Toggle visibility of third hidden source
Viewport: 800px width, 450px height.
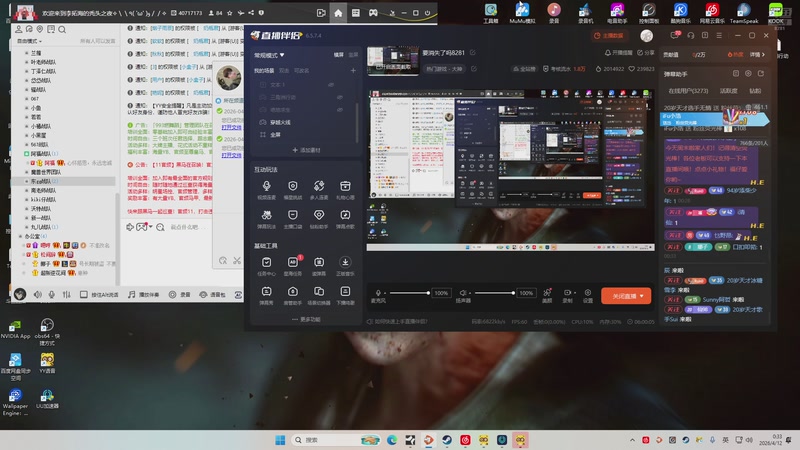coord(339,110)
